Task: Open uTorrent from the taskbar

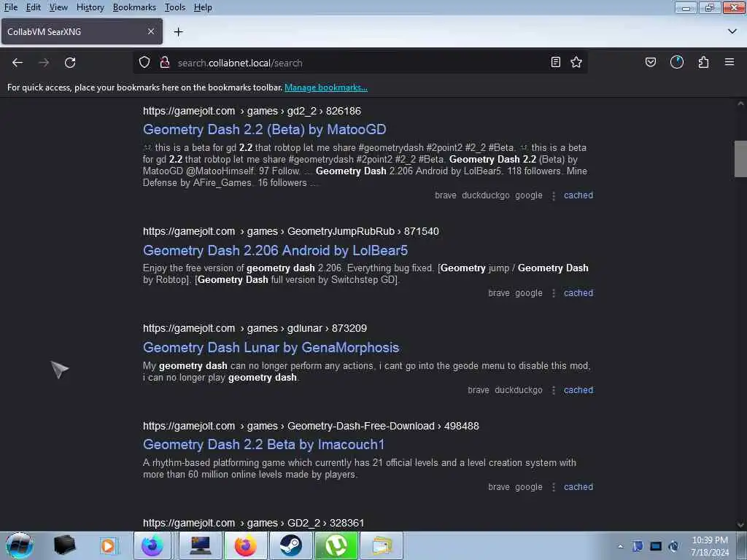Action: [x=336, y=545]
